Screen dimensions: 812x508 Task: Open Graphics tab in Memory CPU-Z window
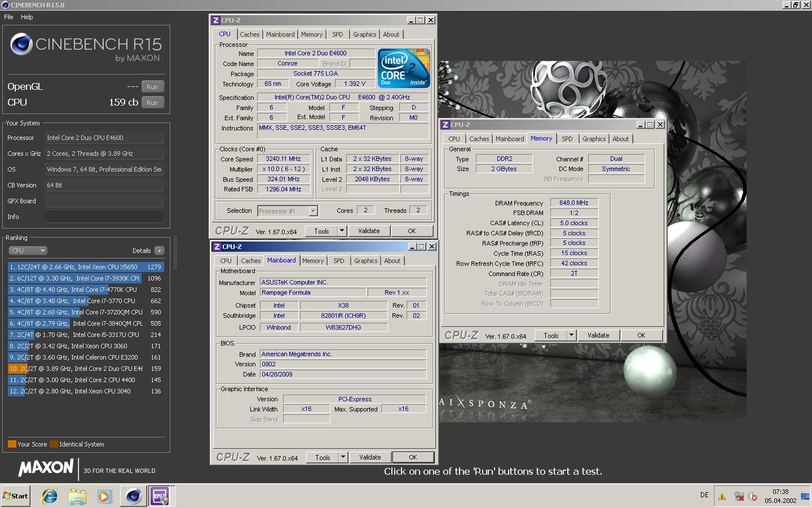[594, 139]
